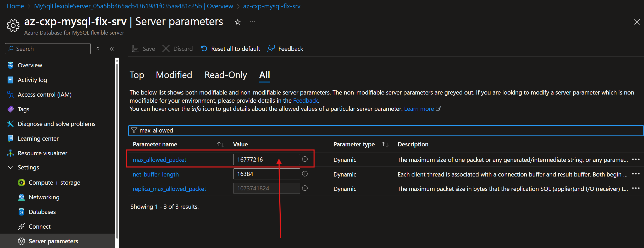Click the info icon for replica_max_allowed_packet
644x248 pixels.
pos(305,188)
